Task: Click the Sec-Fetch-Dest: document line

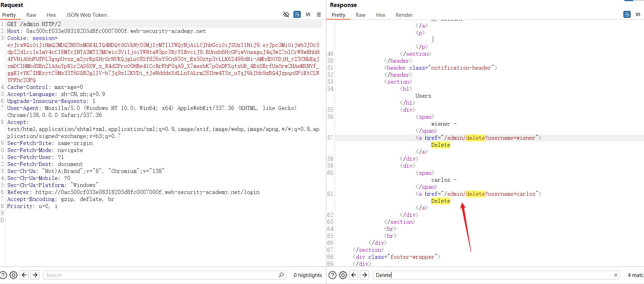Action: pyautogui.click(x=45, y=164)
